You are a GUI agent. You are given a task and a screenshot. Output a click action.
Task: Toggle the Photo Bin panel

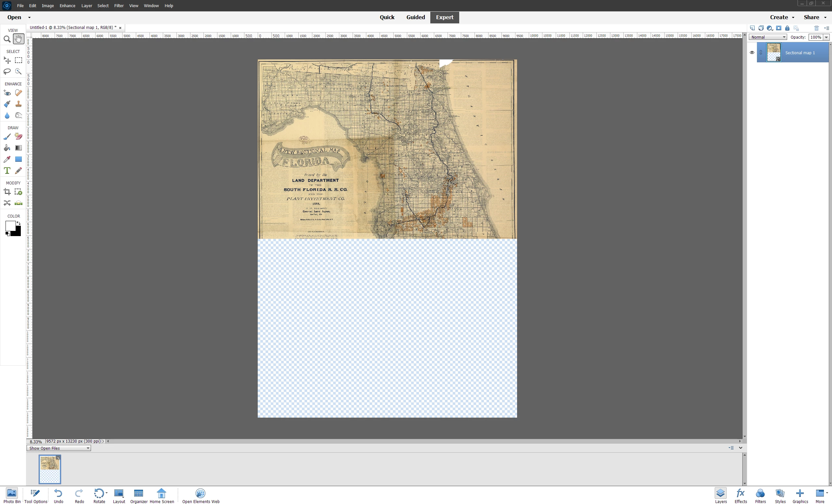pyautogui.click(x=12, y=496)
